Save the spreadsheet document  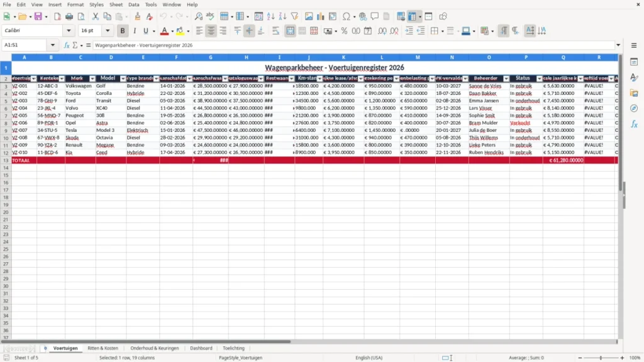click(38, 16)
